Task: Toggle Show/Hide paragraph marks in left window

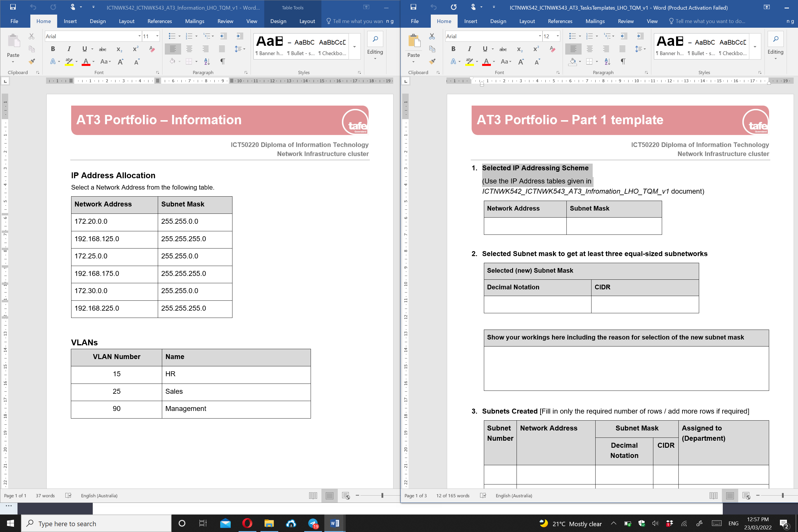Action: pos(223,62)
